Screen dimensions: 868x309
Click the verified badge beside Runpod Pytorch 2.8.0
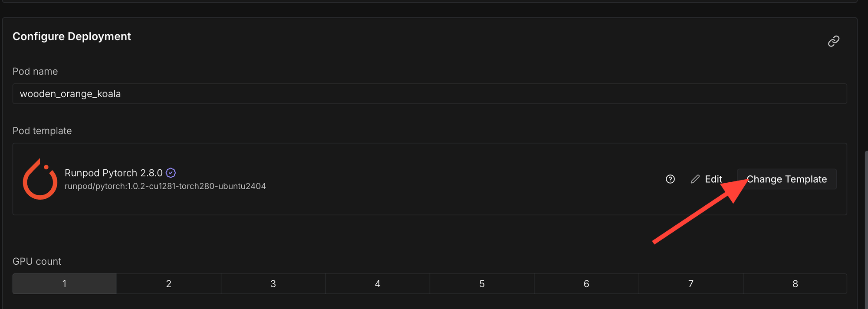171,173
